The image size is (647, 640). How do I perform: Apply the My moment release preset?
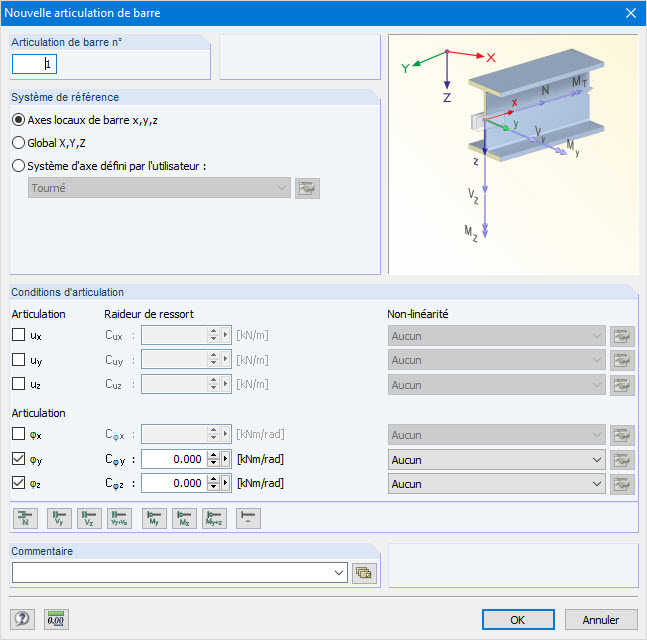tap(154, 518)
